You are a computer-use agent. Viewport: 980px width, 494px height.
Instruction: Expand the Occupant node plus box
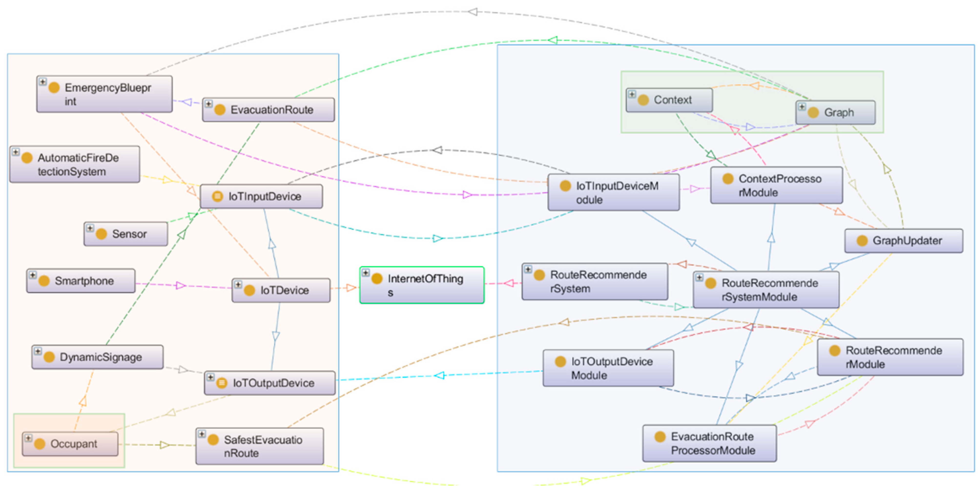coord(28,438)
